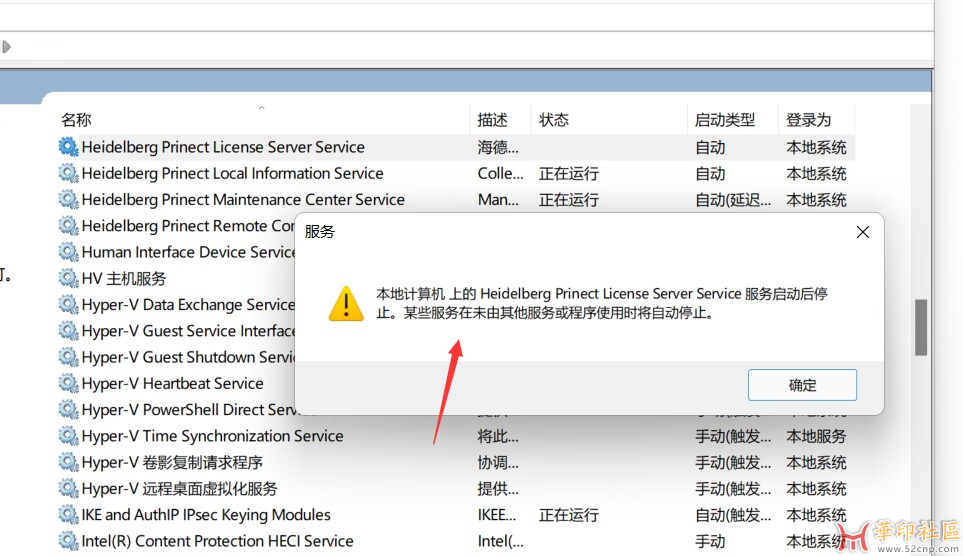
Task: Click gear icon of Hyper-V Heartbeat Service
Action: point(68,383)
